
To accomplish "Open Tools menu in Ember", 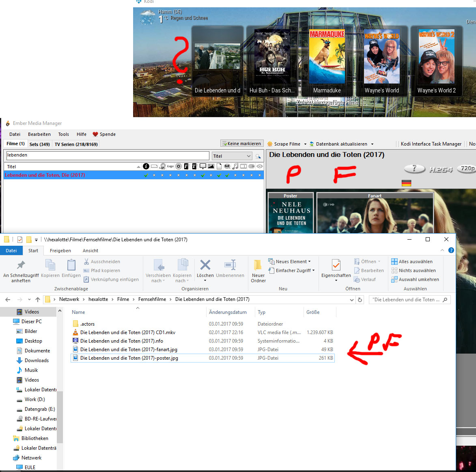I will [x=63, y=134].
